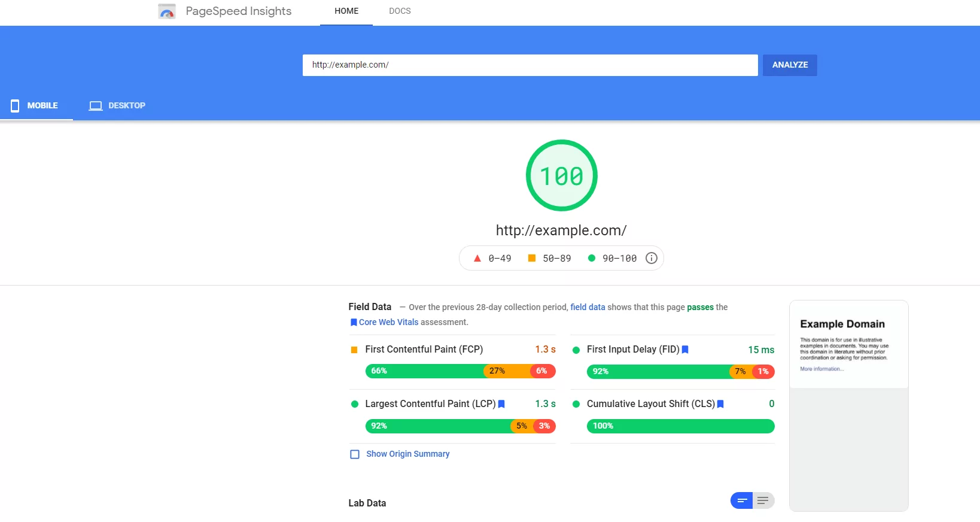Click the 3% red segment of LCP bar
980x522 pixels.
[x=544, y=426]
